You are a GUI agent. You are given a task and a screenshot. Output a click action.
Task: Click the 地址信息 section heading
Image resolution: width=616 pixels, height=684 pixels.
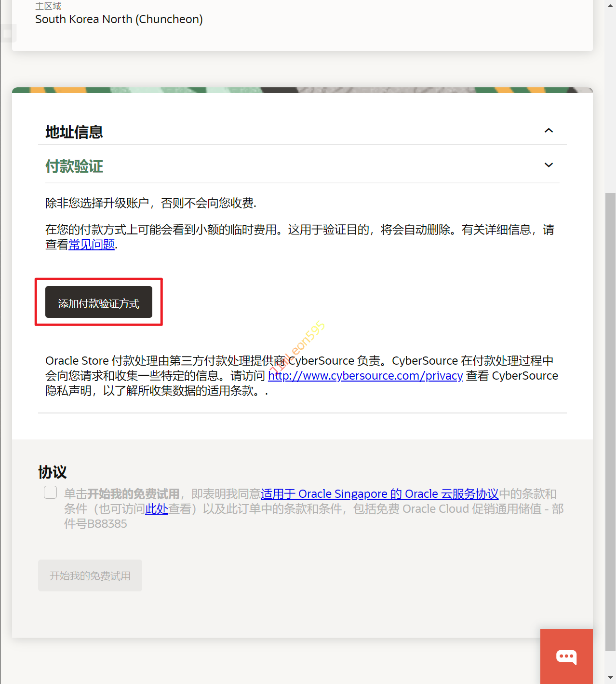[74, 132]
